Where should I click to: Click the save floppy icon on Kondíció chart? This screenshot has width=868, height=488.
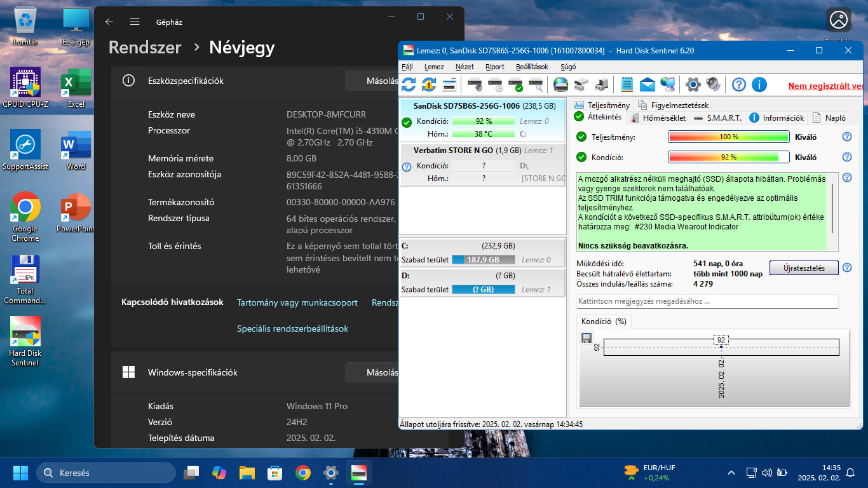tap(587, 338)
